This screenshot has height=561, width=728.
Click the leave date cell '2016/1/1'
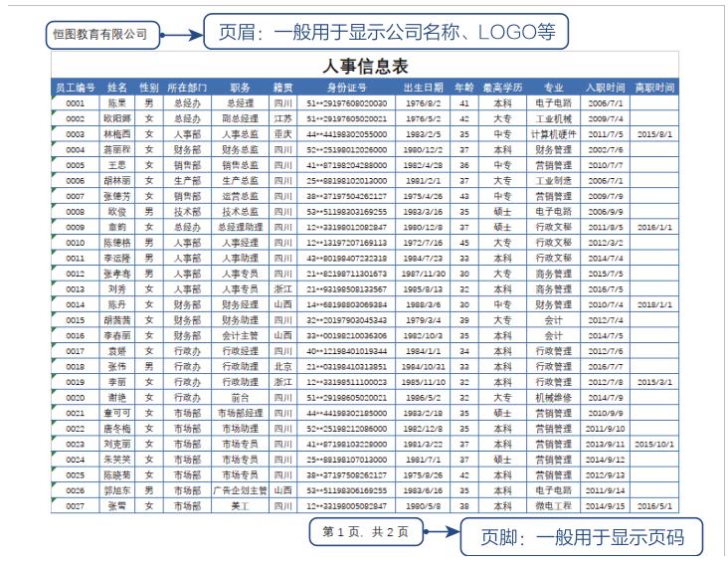654,228
